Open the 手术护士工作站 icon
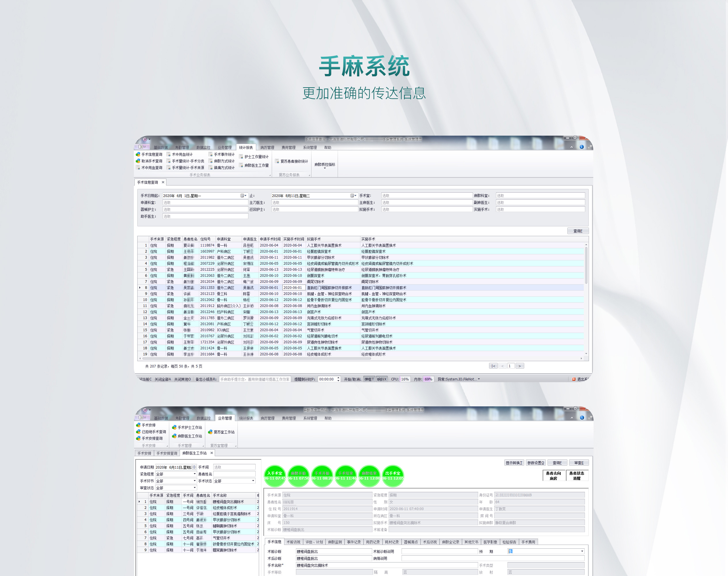 point(174,427)
